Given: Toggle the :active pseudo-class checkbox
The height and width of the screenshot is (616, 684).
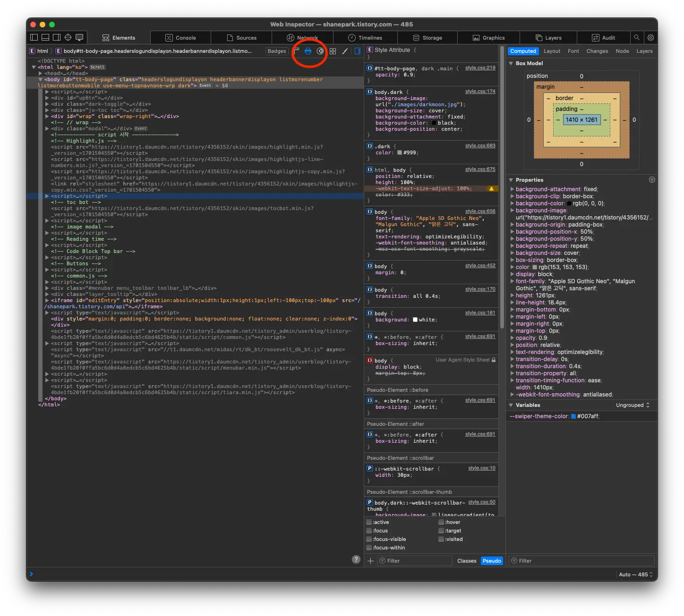Looking at the screenshot, I should (369, 522).
